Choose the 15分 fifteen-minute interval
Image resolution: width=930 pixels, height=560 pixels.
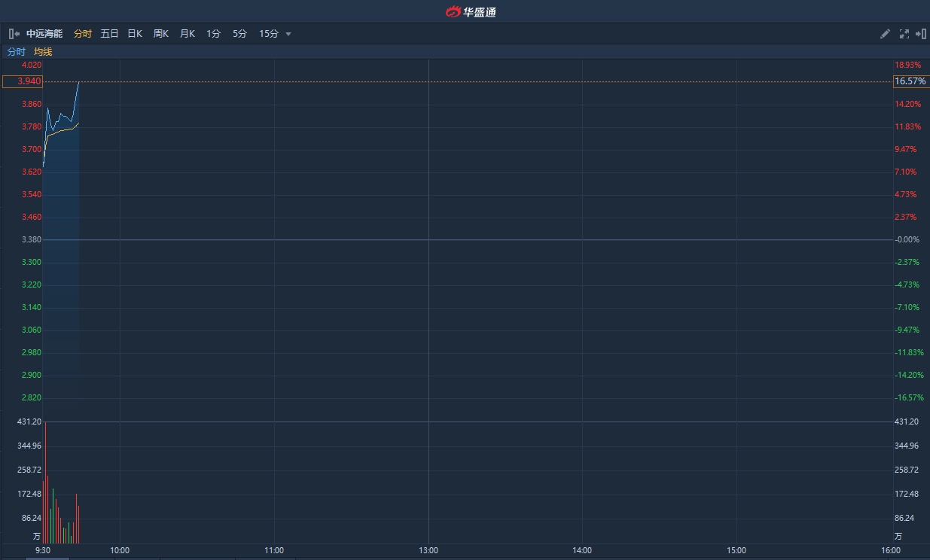[x=269, y=34]
